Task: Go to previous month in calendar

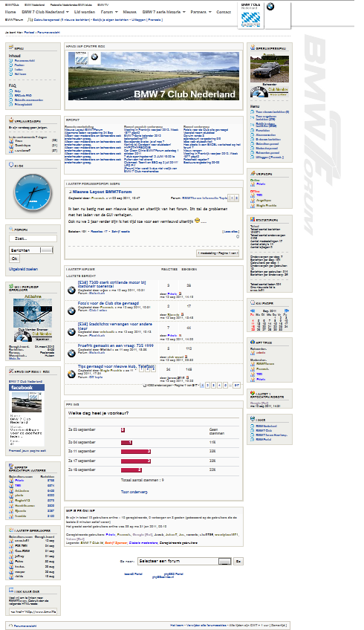Action: [253, 311]
